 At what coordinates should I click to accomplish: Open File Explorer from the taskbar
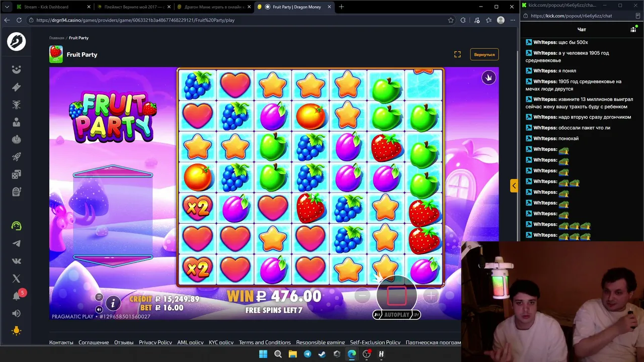[x=292, y=354]
